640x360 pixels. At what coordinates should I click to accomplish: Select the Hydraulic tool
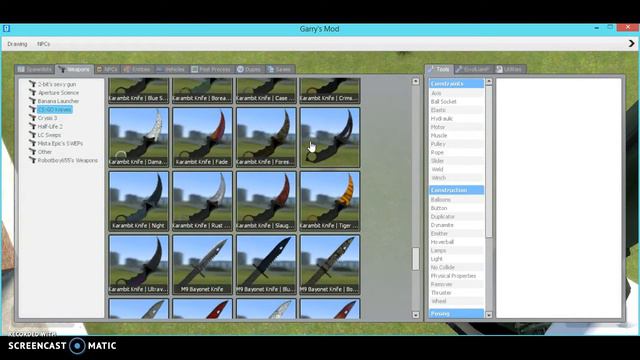pyautogui.click(x=456, y=118)
